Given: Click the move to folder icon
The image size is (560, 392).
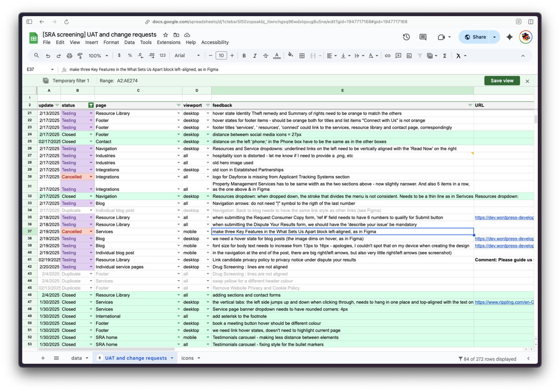Looking at the screenshot, I should 176,35.
